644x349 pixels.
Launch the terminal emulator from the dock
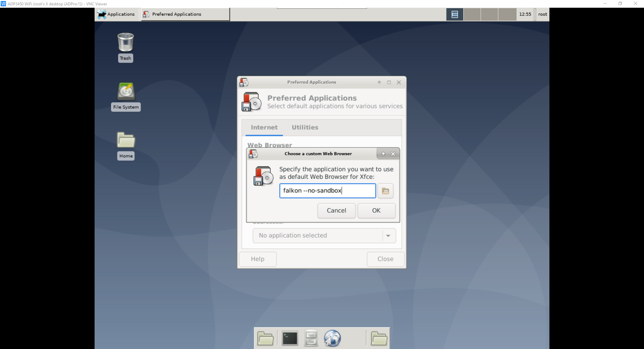tap(290, 338)
